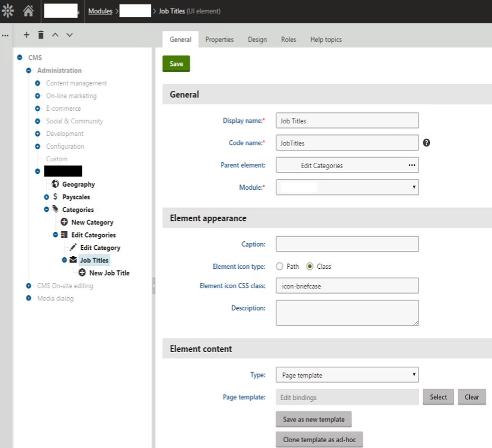Click the Modules breadcrumb link
The width and height of the screenshot is (492, 448).
(100, 11)
